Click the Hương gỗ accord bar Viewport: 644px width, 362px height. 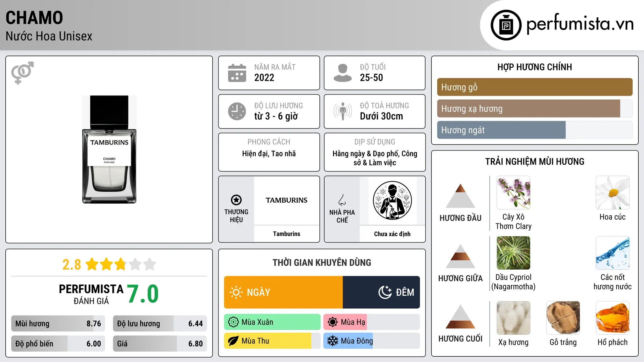(x=535, y=87)
